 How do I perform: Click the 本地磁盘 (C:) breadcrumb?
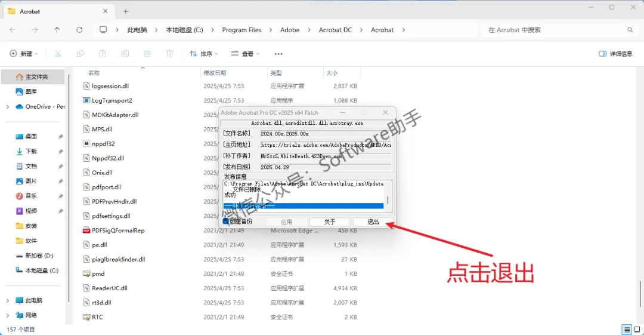[x=184, y=30]
